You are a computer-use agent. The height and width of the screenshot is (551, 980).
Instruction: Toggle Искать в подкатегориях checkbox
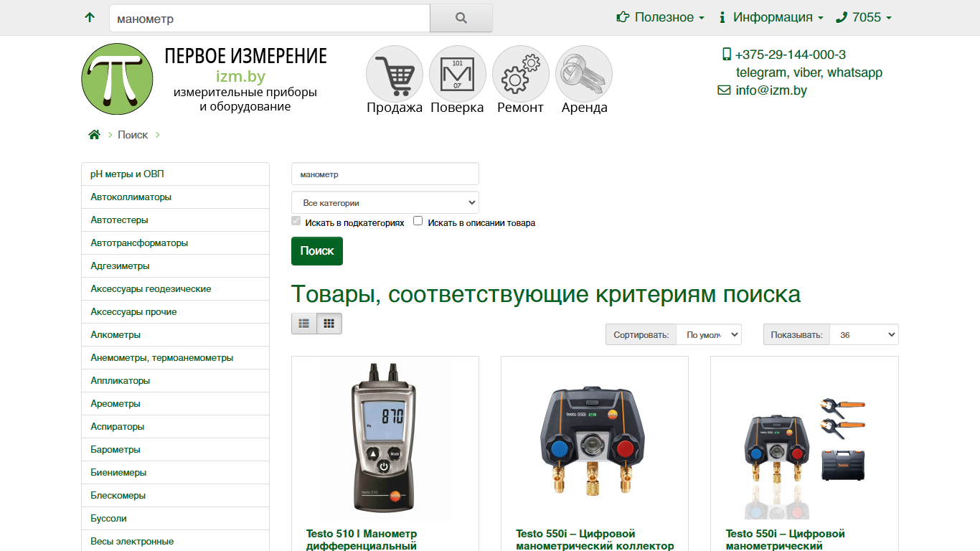296,221
